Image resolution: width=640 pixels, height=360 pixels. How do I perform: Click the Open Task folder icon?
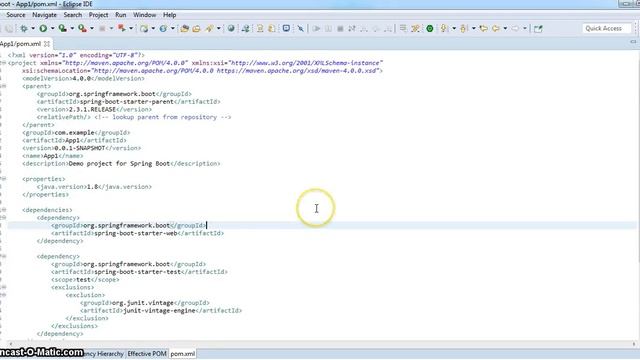[x=196, y=29]
